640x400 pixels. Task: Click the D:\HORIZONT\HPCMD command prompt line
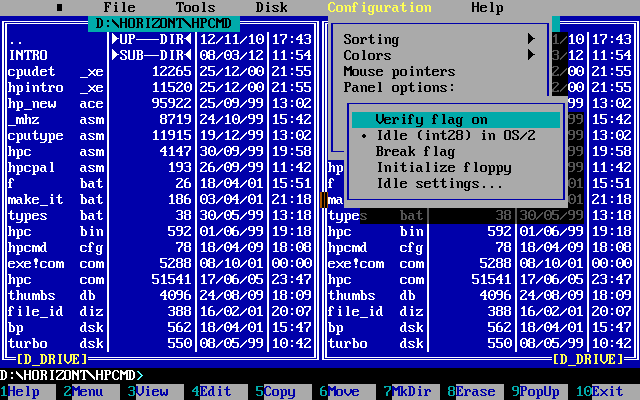[x=72, y=376]
